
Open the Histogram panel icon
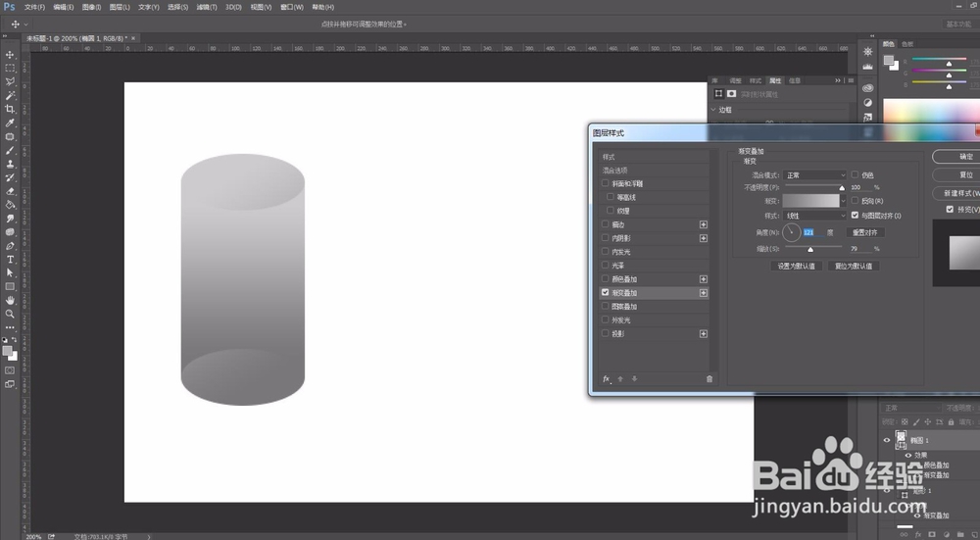[x=867, y=67]
